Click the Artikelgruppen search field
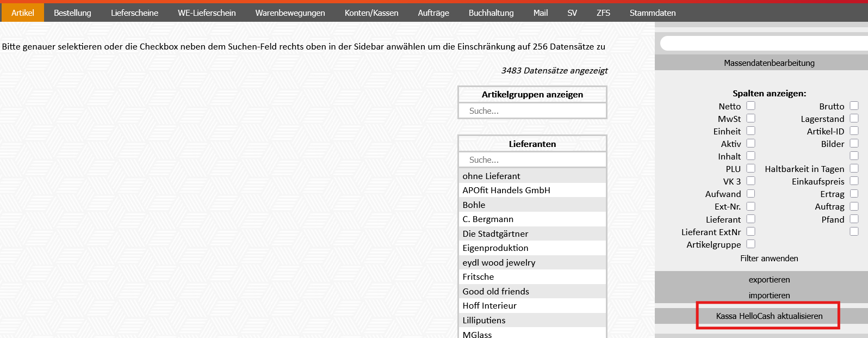This screenshot has width=868, height=338. click(532, 111)
